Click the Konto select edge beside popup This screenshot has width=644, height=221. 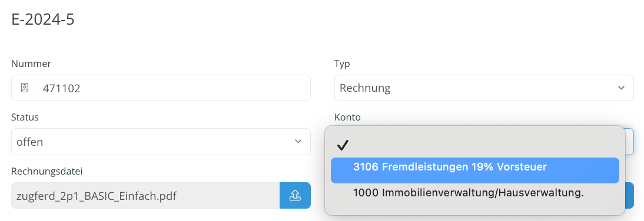point(629,142)
